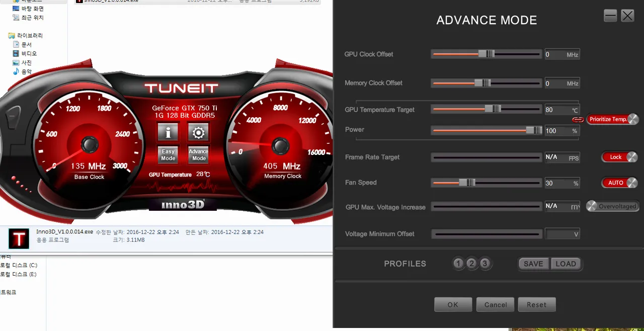Click the Power percentage field

point(562,131)
